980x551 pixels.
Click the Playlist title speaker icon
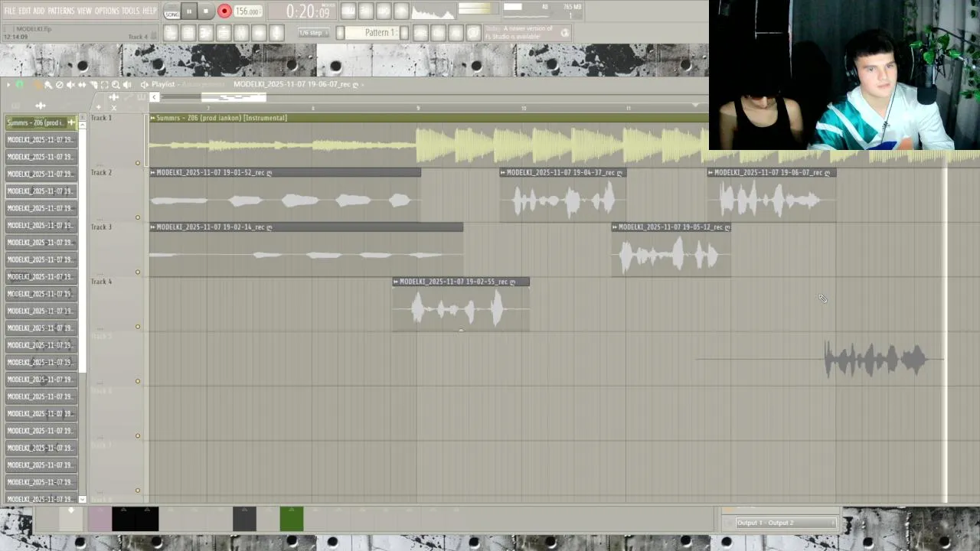point(145,84)
